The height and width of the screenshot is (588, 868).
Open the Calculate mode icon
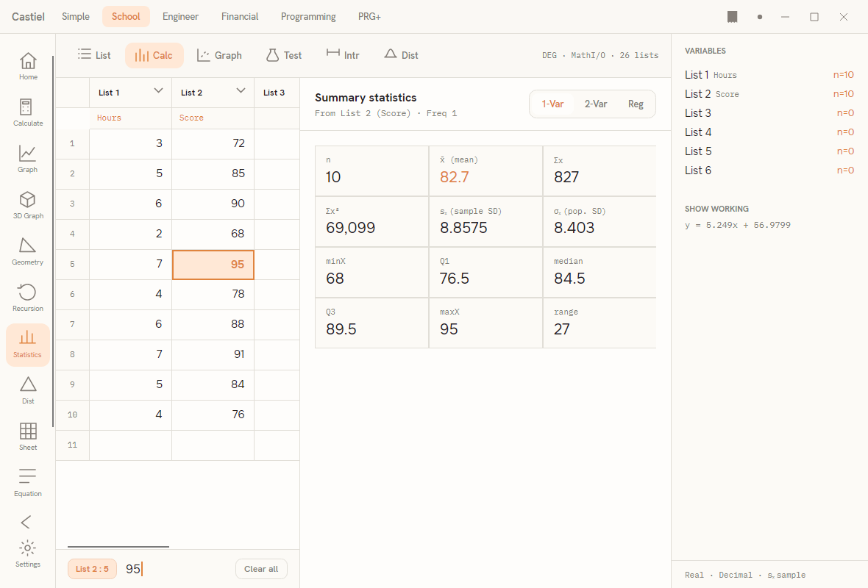(28, 113)
